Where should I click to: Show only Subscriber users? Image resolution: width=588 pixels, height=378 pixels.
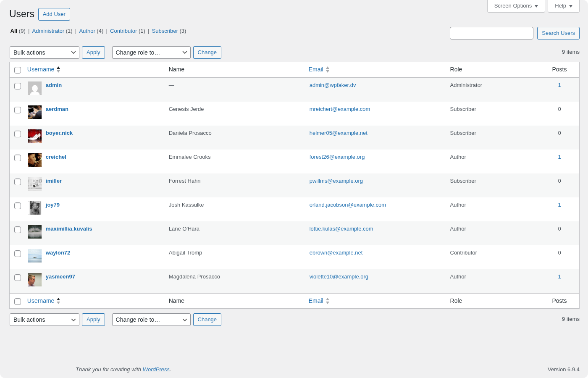(165, 31)
